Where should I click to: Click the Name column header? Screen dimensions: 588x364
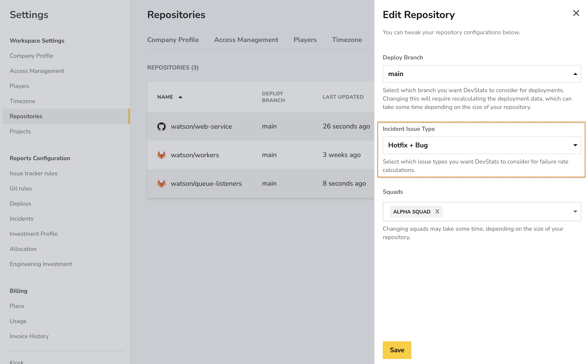coord(165,97)
